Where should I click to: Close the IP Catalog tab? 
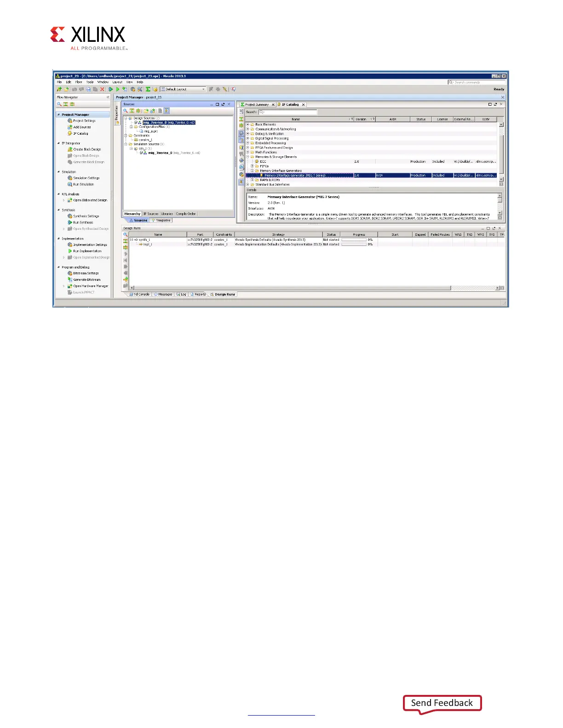tap(304, 105)
